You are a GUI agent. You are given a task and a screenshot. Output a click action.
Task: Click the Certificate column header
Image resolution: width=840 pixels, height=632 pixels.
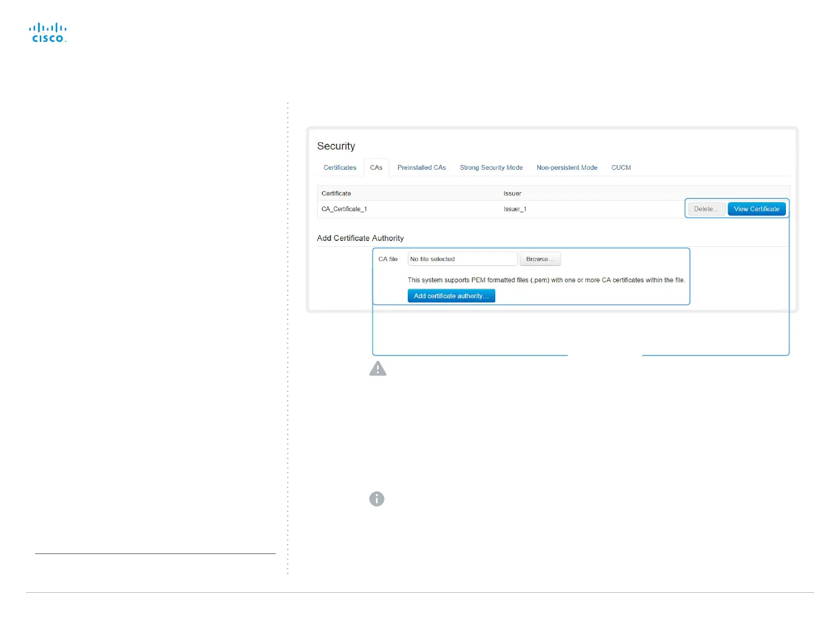[x=336, y=194]
